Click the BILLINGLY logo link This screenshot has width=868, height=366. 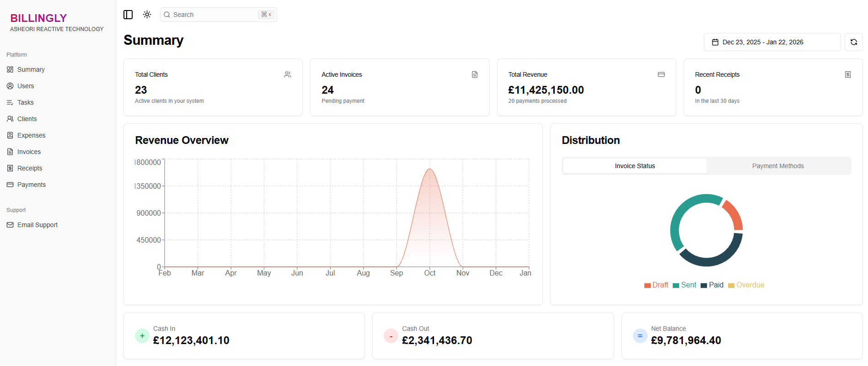[x=39, y=18]
